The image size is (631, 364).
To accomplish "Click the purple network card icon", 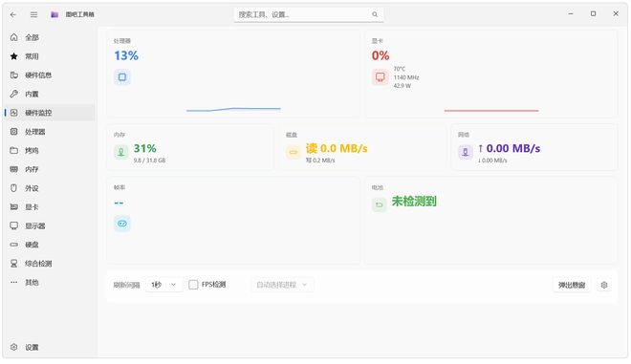I will point(466,152).
